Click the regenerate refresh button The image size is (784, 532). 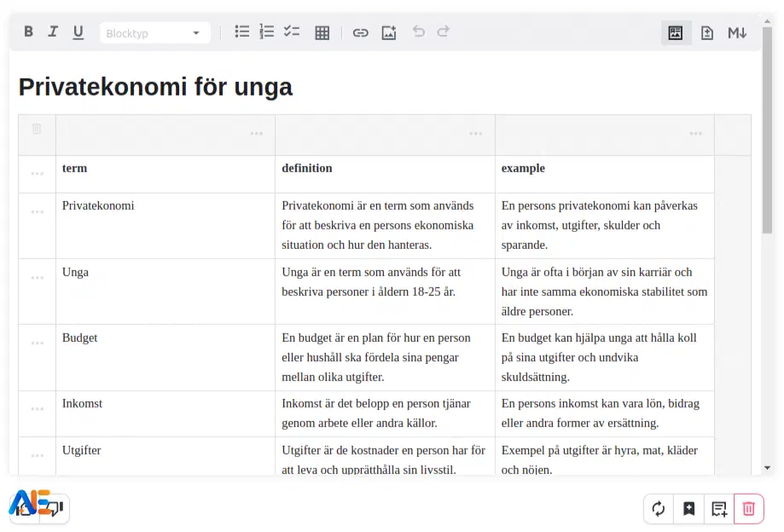659,509
